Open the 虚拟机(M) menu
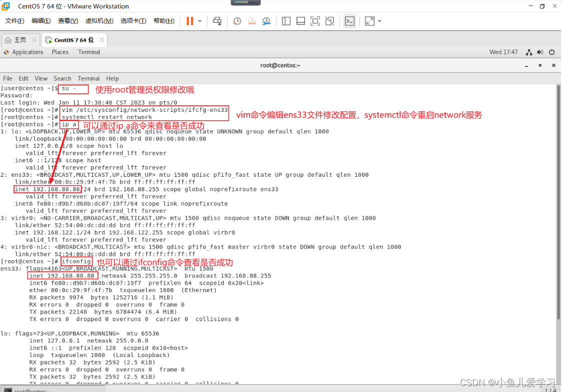562x392 pixels. (x=99, y=21)
